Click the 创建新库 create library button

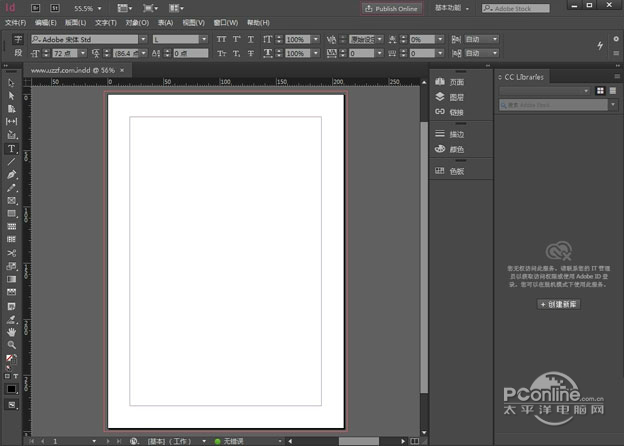559,303
